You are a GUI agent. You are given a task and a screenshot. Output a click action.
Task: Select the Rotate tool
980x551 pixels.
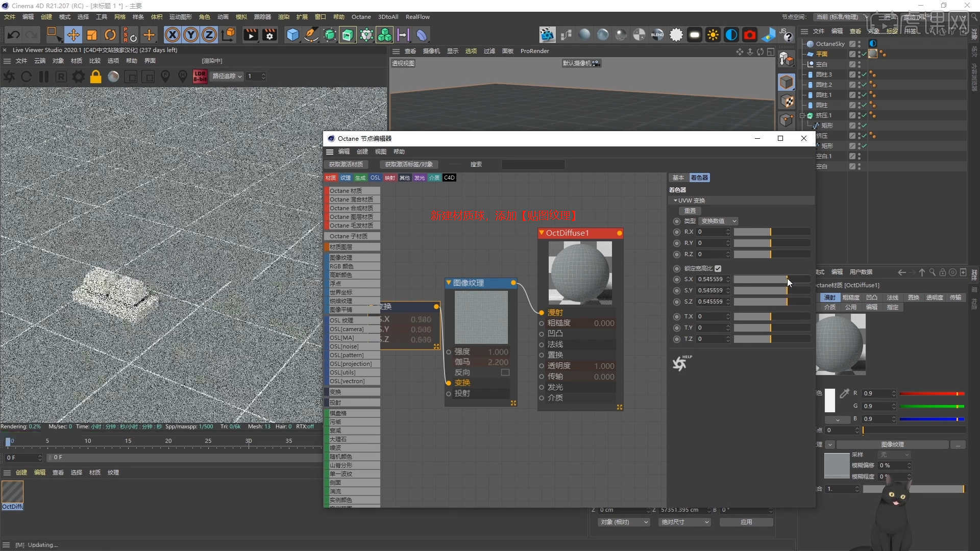[x=110, y=35]
